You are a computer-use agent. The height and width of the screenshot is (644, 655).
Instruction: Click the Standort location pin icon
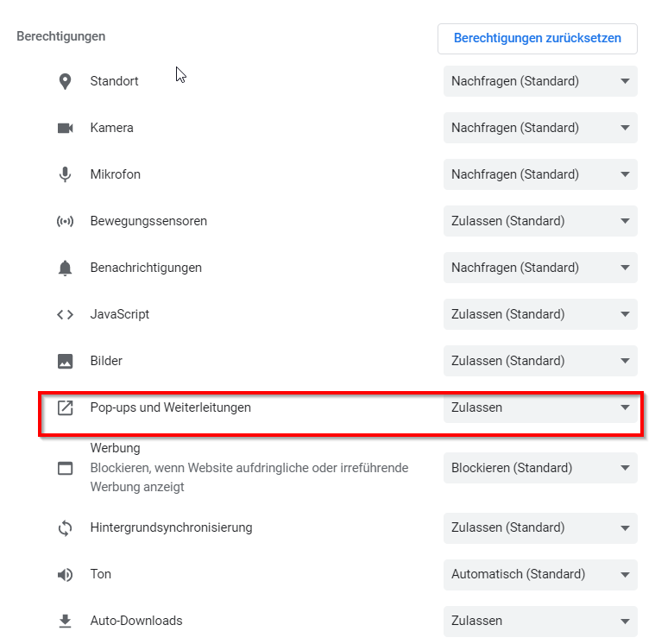click(66, 81)
